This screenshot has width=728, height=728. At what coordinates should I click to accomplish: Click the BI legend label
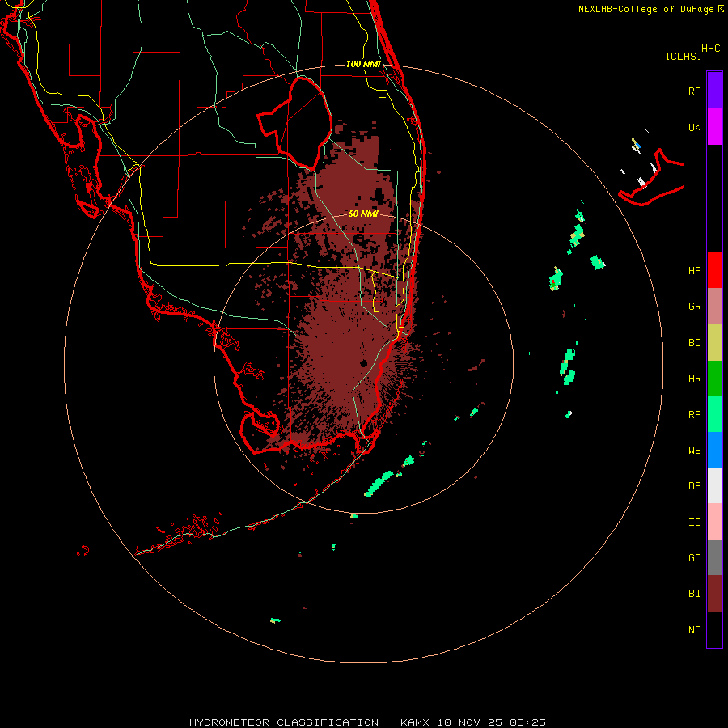(694, 594)
